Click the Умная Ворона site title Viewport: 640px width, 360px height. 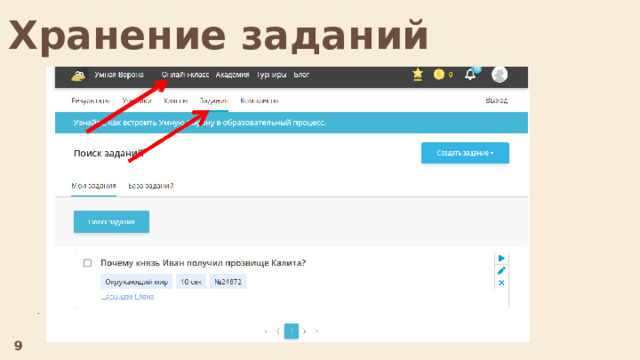click(119, 75)
